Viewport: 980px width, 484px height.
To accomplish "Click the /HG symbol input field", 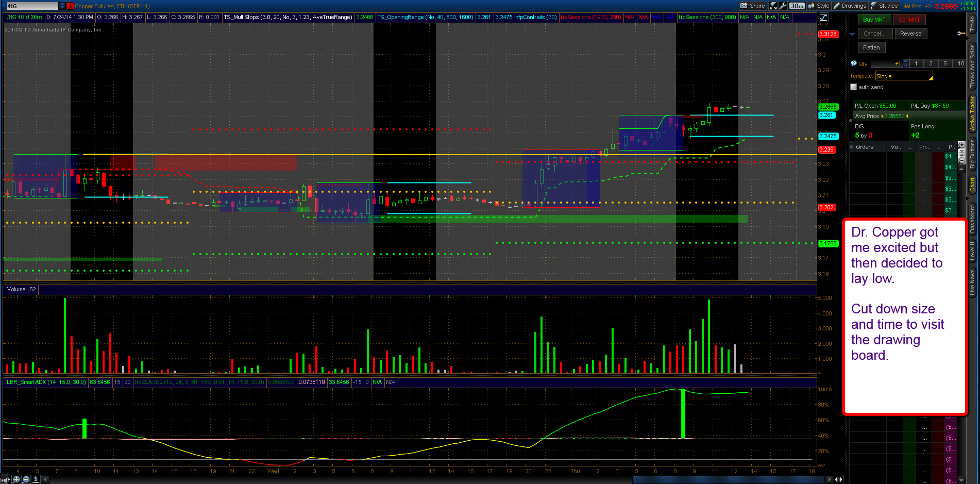I will click(x=32, y=6).
